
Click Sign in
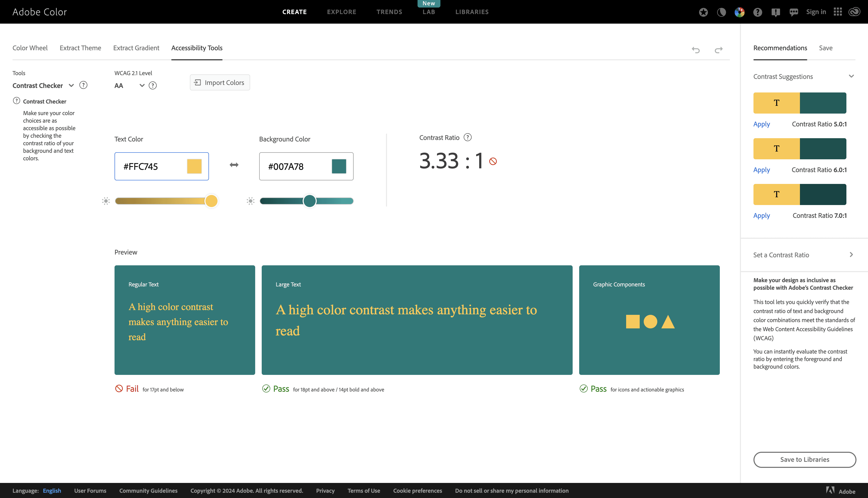click(x=816, y=12)
